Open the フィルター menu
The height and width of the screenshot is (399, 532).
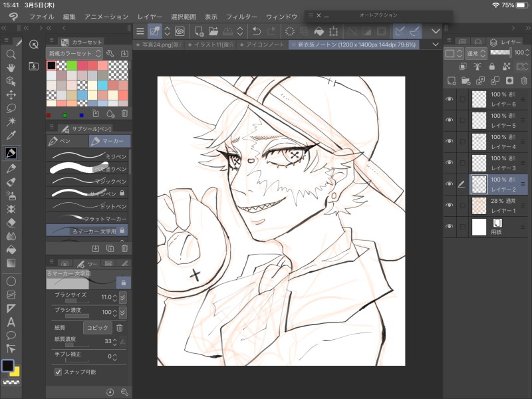point(241,17)
